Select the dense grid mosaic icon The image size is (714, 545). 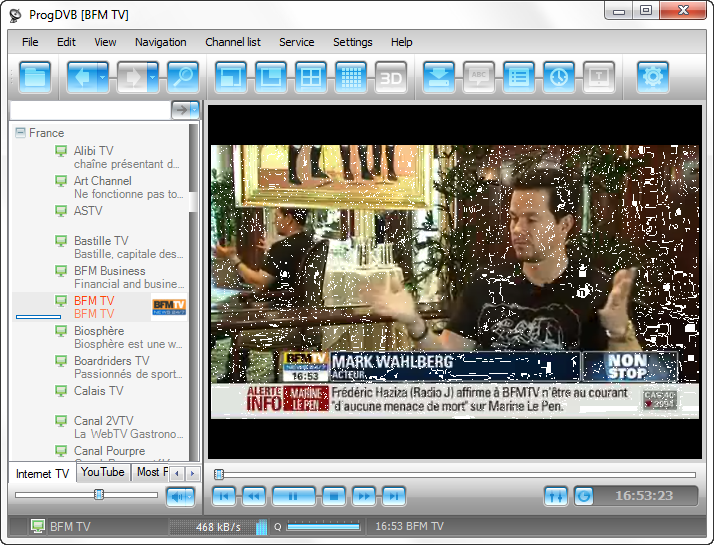[x=351, y=77]
